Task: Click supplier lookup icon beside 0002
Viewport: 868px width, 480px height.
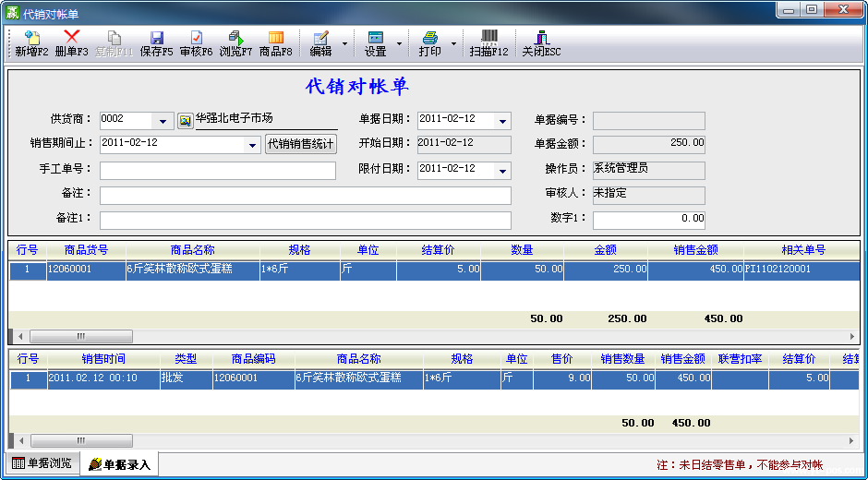Action: tap(186, 120)
